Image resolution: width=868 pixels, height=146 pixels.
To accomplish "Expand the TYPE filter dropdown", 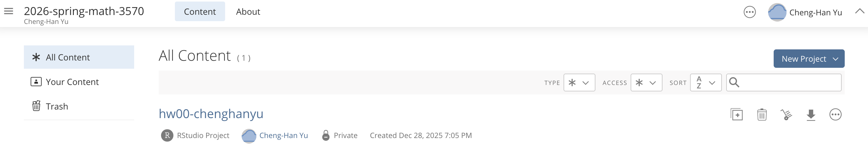I will [x=579, y=83].
